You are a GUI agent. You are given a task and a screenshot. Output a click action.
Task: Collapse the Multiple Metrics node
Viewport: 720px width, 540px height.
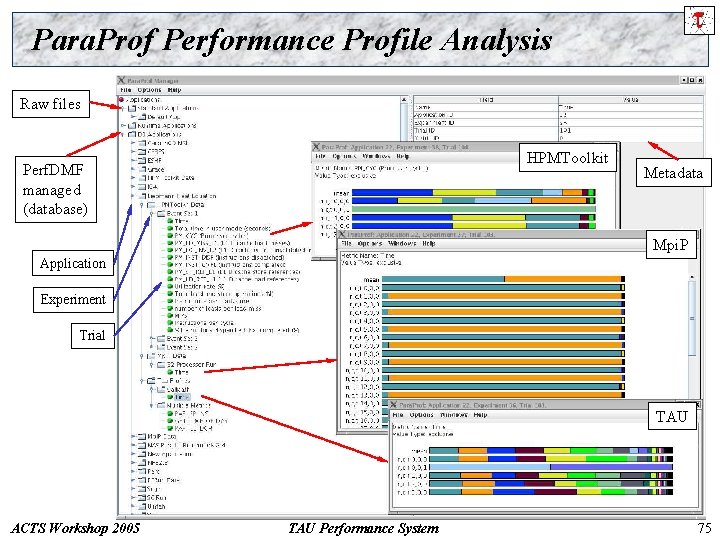(x=152, y=405)
